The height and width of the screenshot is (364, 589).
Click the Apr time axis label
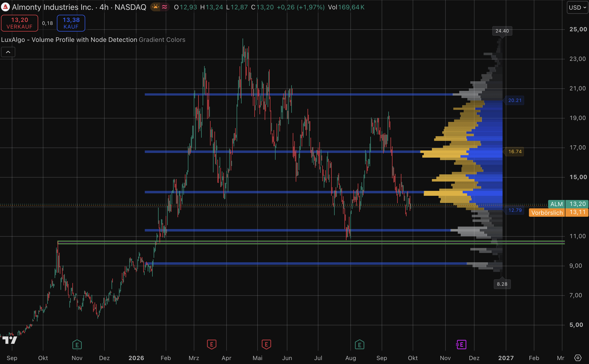click(x=227, y=358)
